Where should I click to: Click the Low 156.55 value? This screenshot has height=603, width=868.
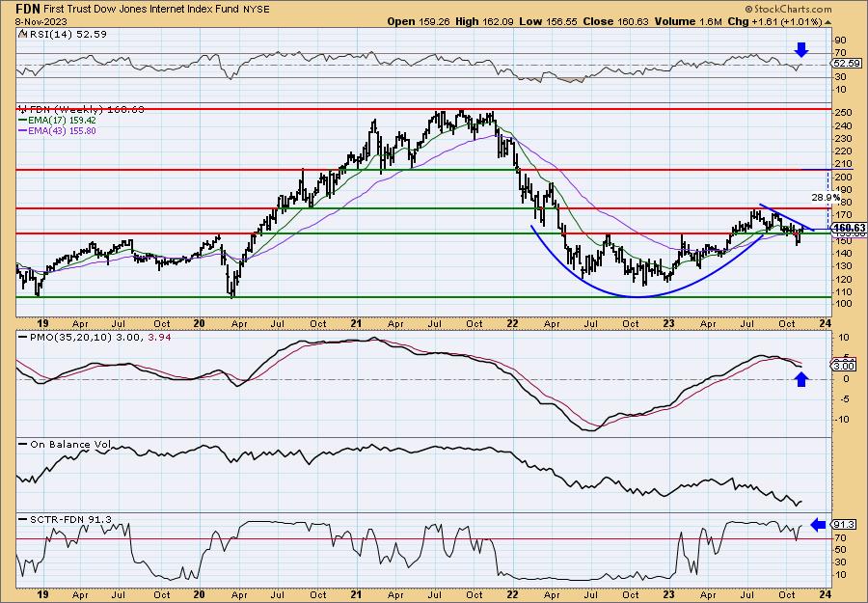click(548, 21)
